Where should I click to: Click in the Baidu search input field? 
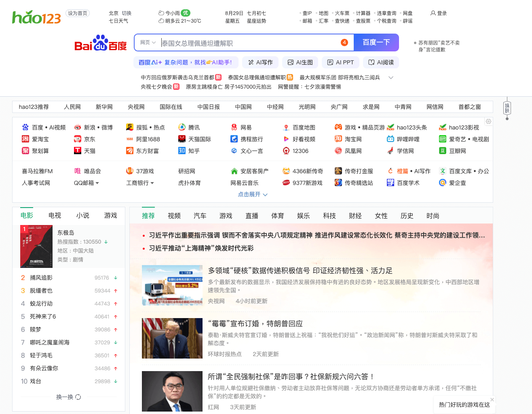pyautogui.click(x=249, y=43)
